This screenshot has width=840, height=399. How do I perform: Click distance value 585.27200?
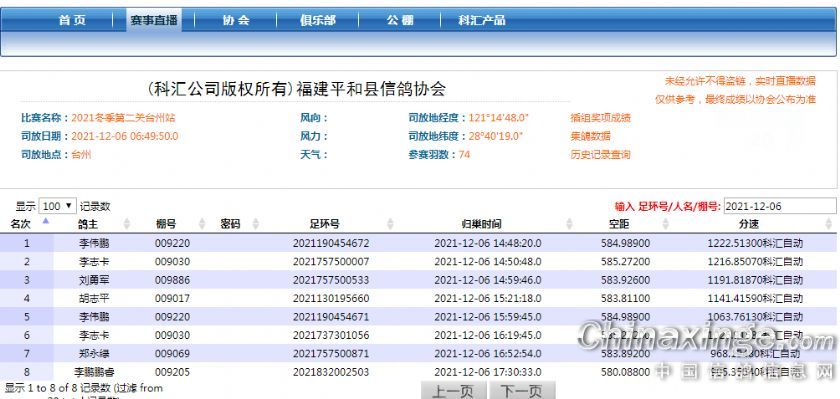pyautogui.click(x=625, y=261)
